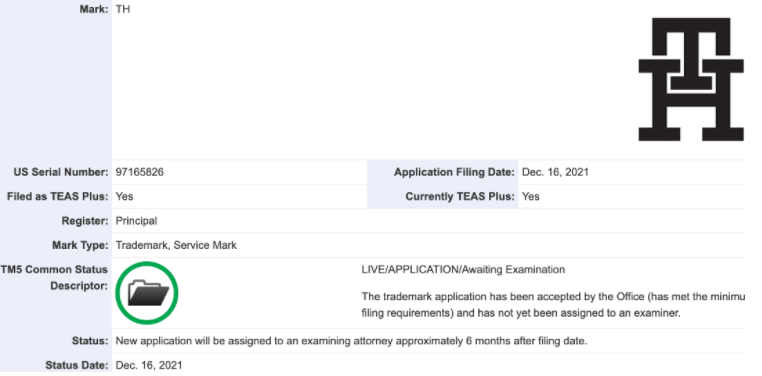Click the Mark value TH text
This screenshot has height=376, width=762.
pyautogui.click(x=123, y=9)
